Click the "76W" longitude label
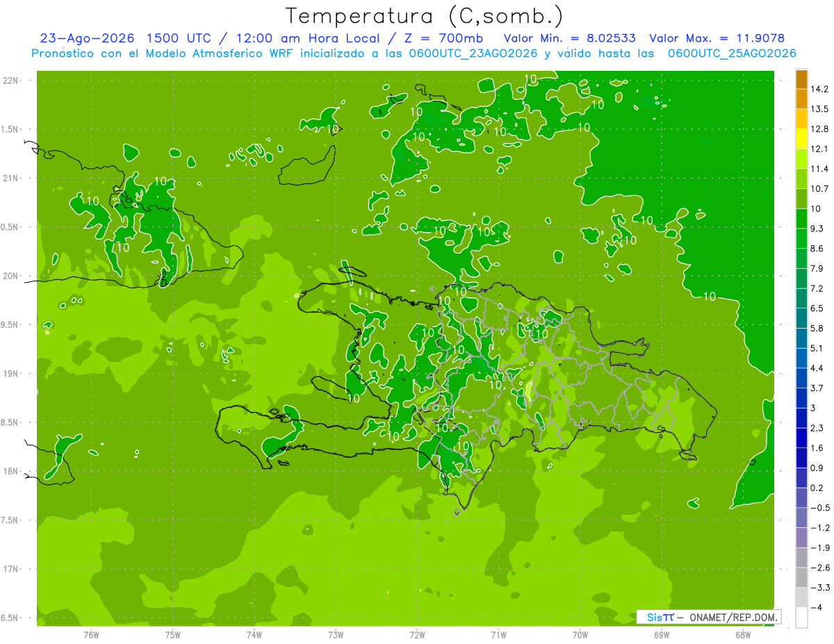 pos(91,635)
